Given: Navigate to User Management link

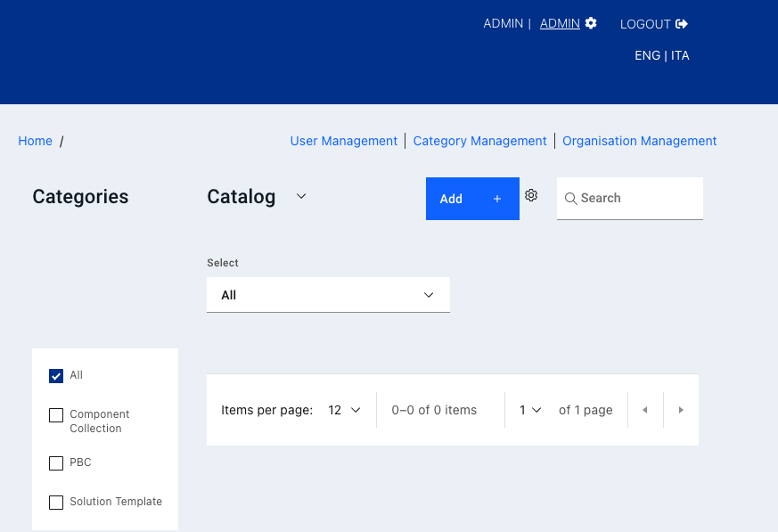Looking at the screenshot, I should click(343, 141).
